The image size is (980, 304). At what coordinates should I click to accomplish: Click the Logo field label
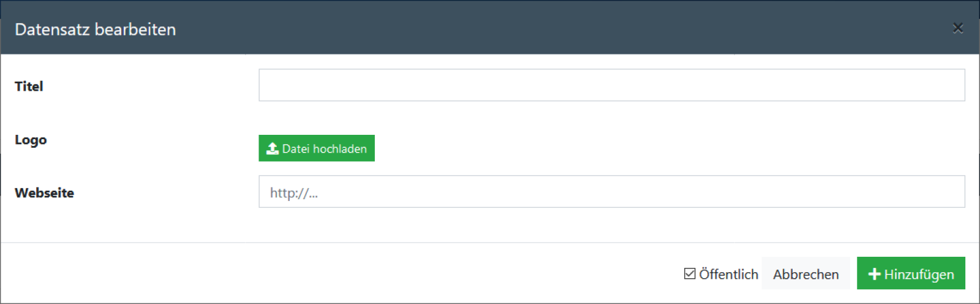(x=31, y=140)
